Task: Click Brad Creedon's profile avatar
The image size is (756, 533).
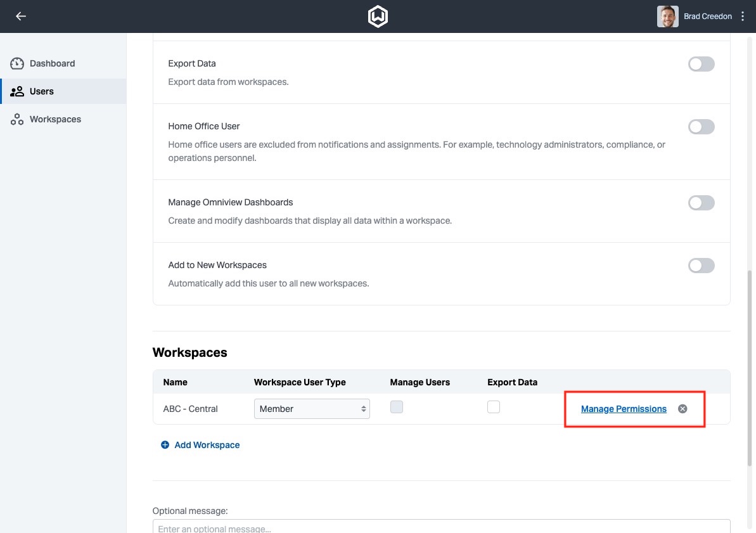Action: pos(667,16)
